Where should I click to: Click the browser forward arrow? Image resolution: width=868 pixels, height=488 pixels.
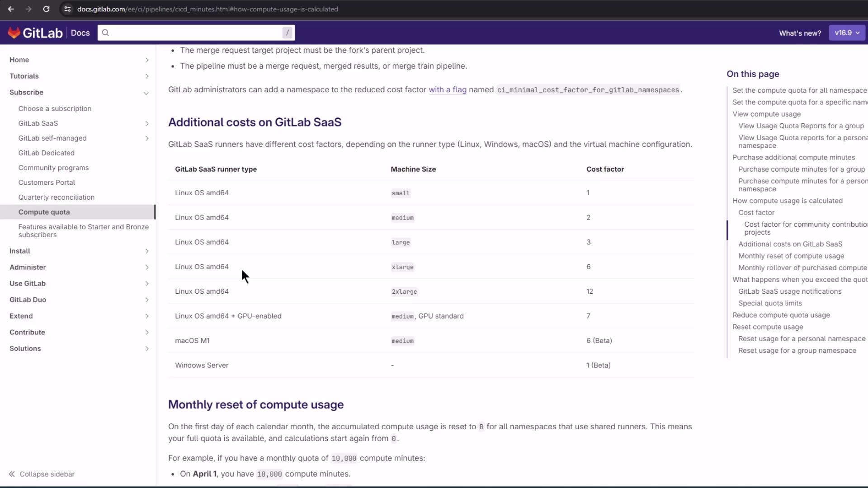point(28,9)
